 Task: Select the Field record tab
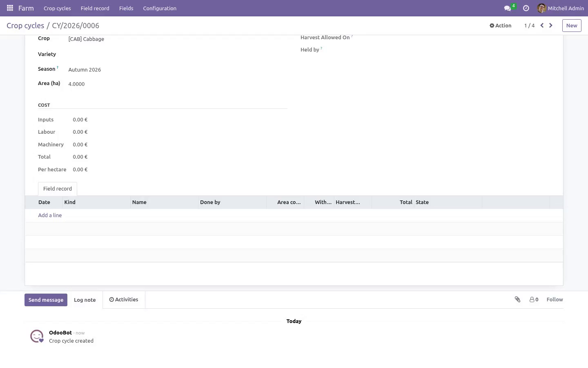pyautogui.click(x=58, y=189)
